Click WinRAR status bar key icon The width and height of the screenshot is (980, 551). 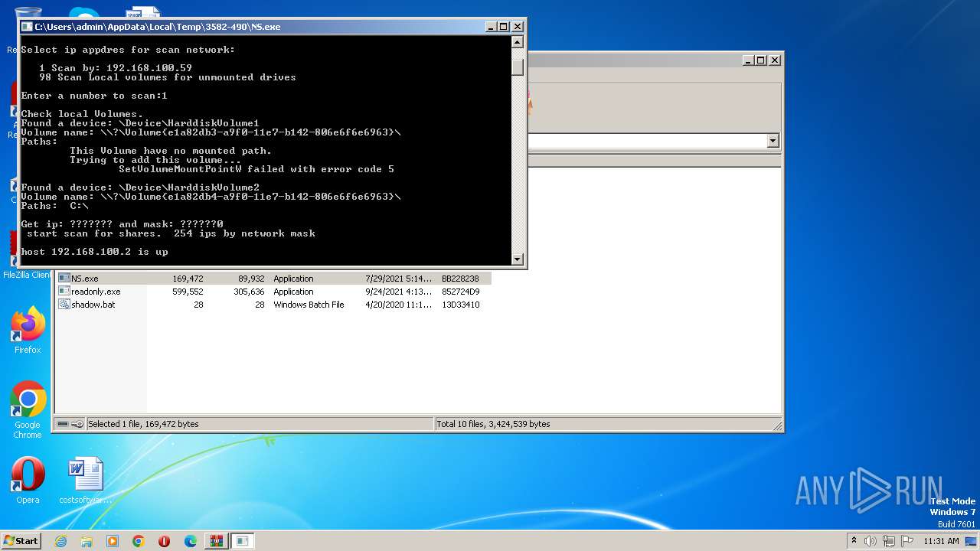[x=77, y=424]
